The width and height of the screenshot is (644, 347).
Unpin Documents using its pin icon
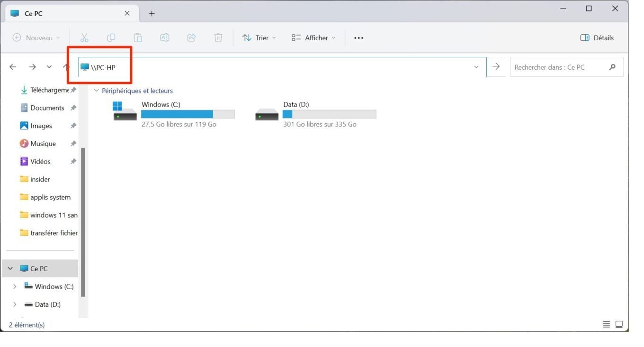pos(73,108)
